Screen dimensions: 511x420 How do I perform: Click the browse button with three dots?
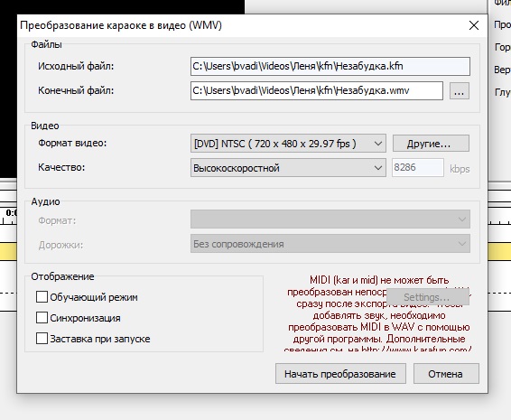point(460,90)
